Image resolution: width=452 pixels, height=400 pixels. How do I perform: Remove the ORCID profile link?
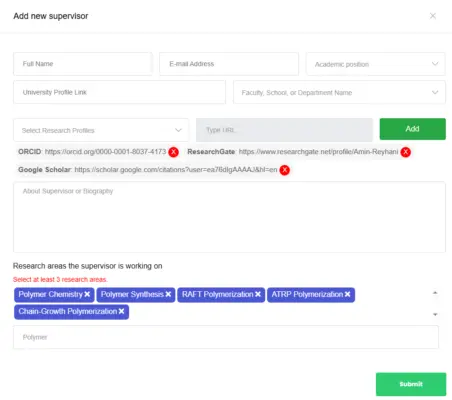click(173, 152)
